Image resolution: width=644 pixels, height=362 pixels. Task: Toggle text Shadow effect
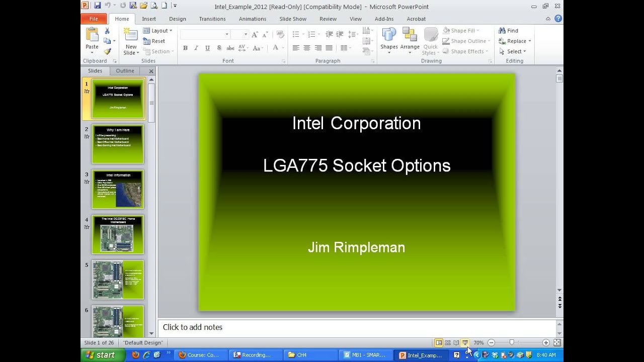pos(219,48)
